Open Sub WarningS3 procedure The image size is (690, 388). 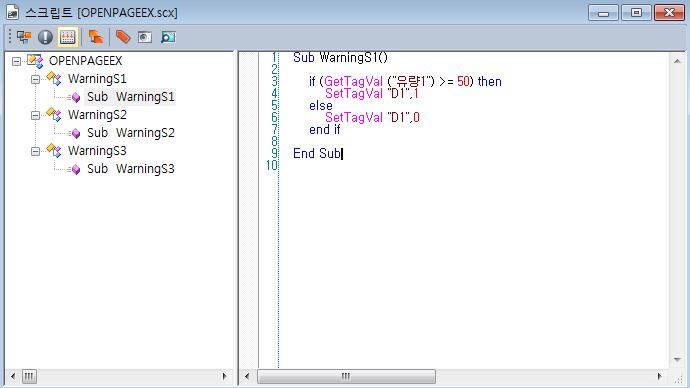click(130, 169)
